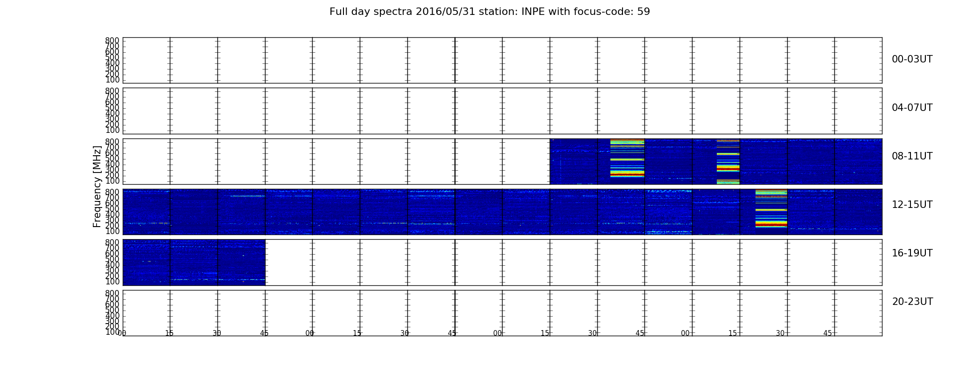Click the '08-11UT' panel label

tap(912, 156)
